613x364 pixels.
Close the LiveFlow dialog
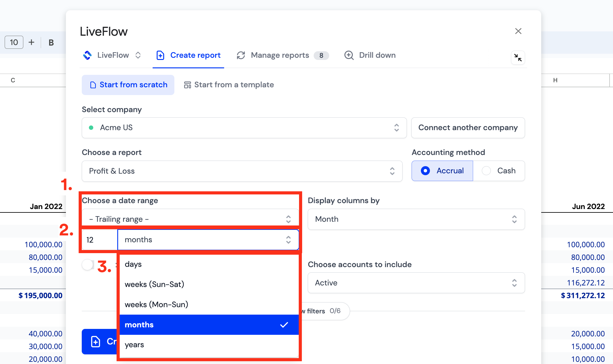tap(518, 31)
